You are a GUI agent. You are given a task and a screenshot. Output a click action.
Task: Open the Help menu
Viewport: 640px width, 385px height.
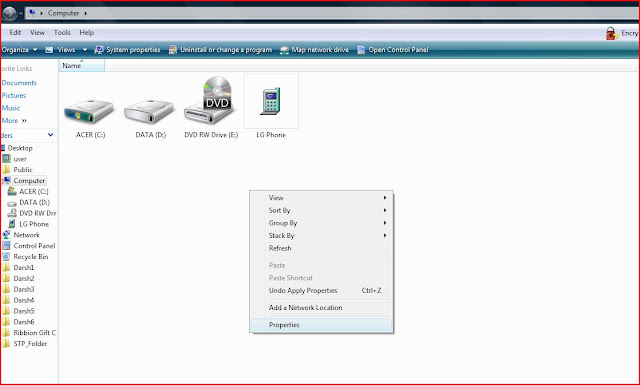coord(87,33)
